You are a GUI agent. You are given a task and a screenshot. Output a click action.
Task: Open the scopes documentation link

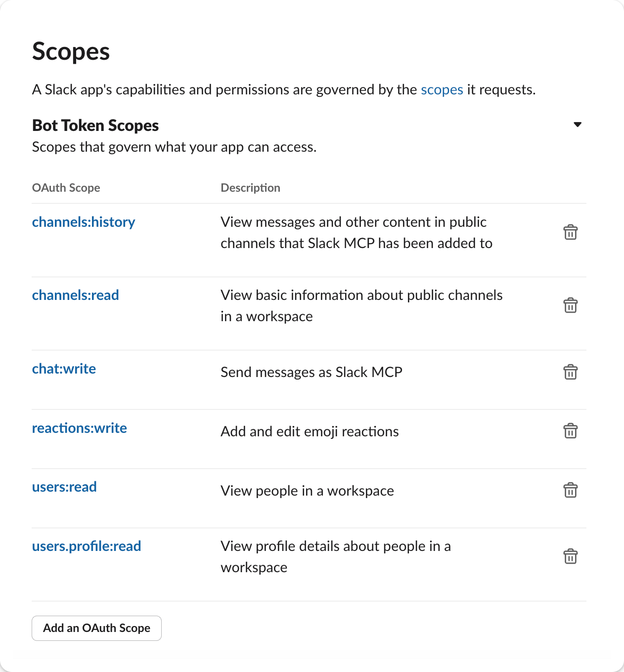(442, 89)
